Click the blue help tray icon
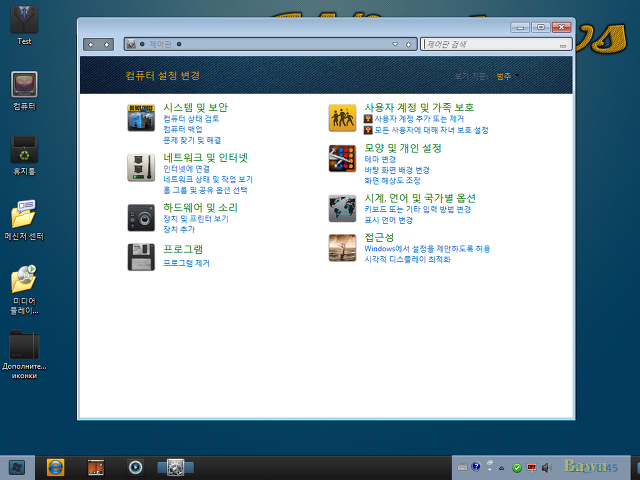 point(476,467)
